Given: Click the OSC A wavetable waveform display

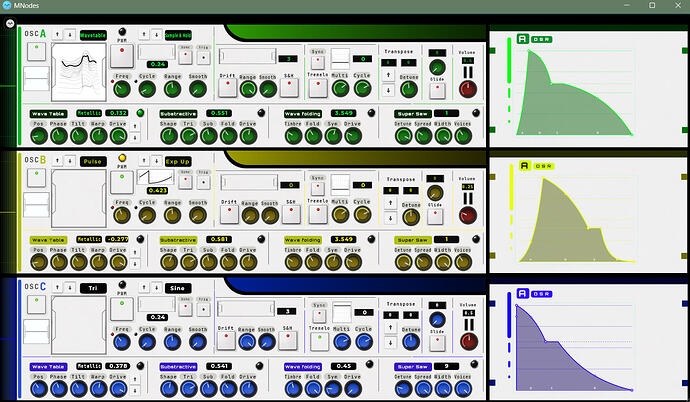Looking at the screenshot, I should point(79,72).
